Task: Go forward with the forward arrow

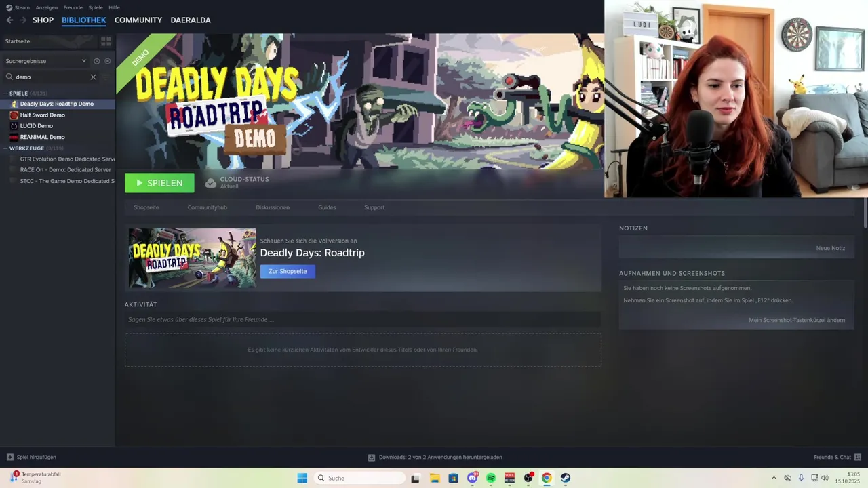Action: pyautogui.click(x=23, y=20)
